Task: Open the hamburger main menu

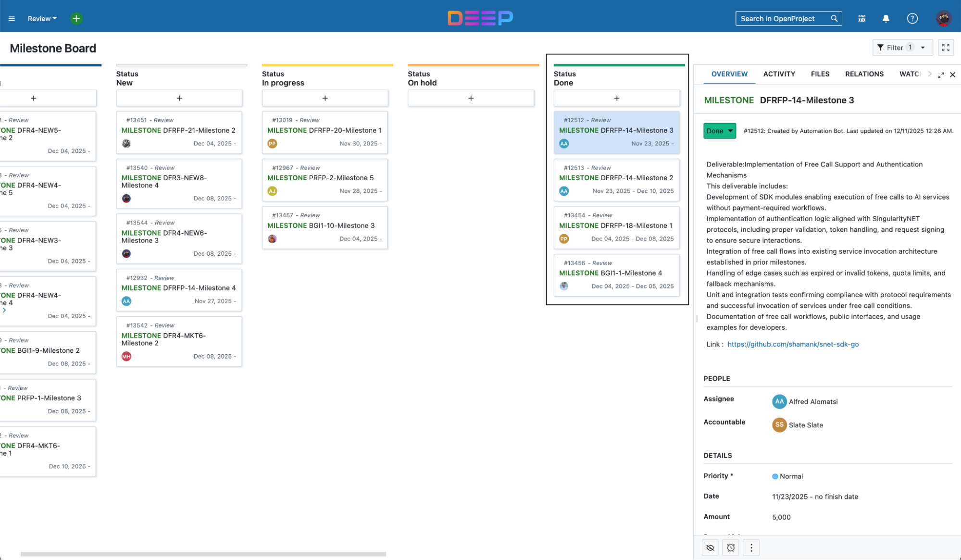Action: coord(12,19)
